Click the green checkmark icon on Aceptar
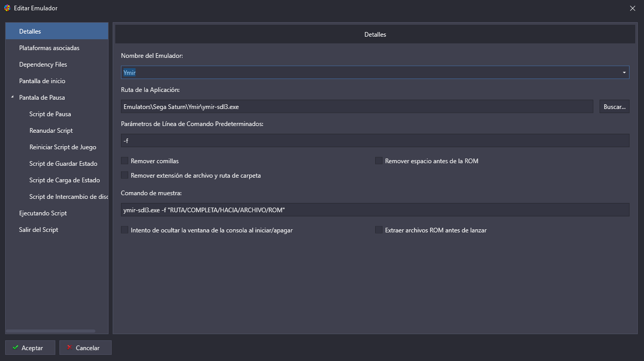This screenshot has width=644, height=361. [16, 348]
